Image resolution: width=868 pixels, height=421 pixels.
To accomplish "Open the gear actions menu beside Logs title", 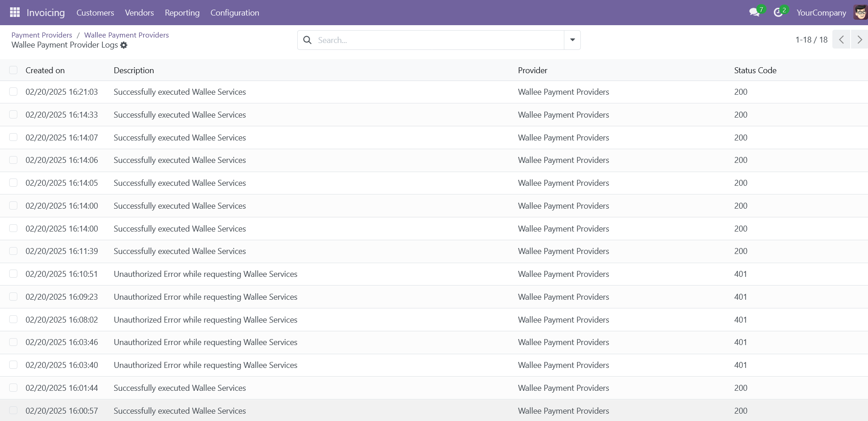I will pyautogui.click(x=124, y=45).
